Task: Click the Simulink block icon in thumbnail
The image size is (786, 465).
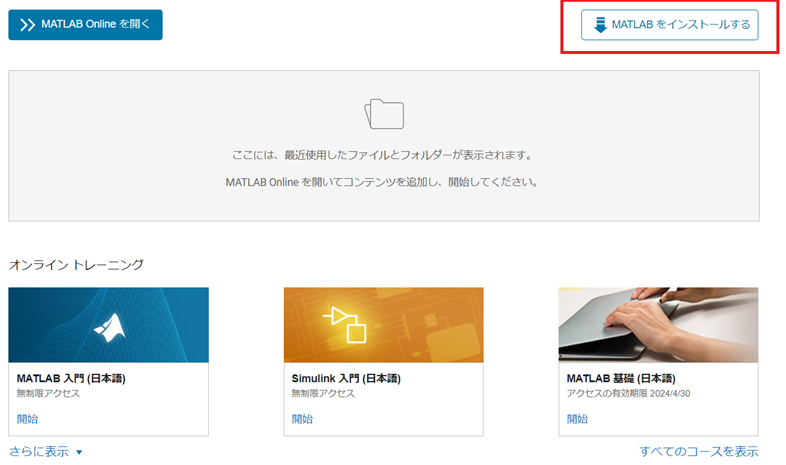Action: coord(345,325)
